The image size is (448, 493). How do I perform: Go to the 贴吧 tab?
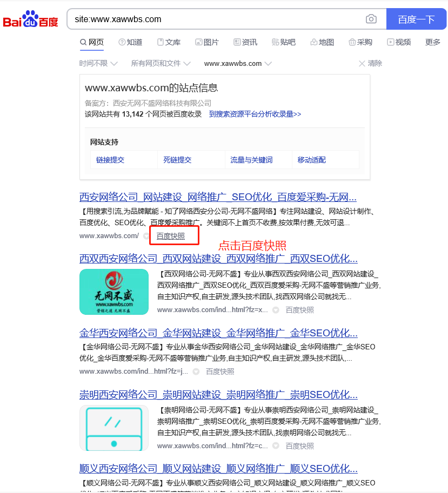tap(284, 42)
